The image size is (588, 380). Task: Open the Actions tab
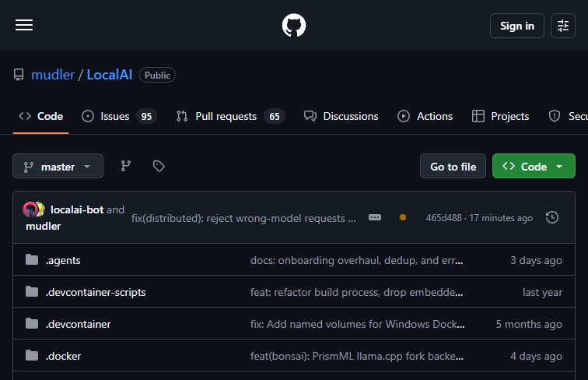[425, 116]
